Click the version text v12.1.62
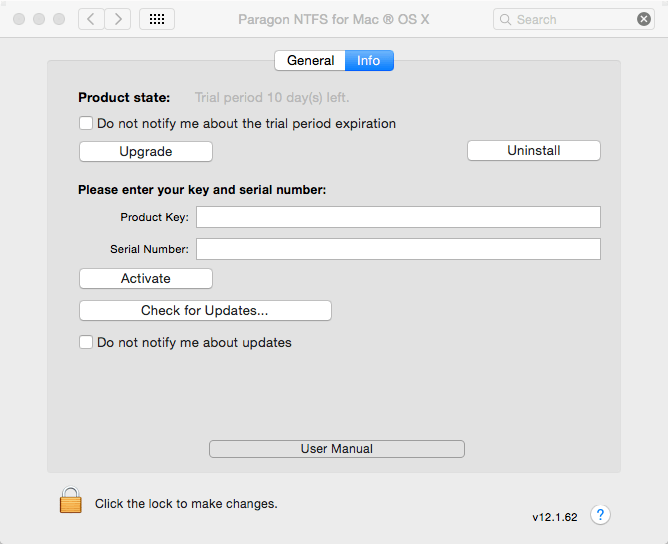 tap(555, 517)
